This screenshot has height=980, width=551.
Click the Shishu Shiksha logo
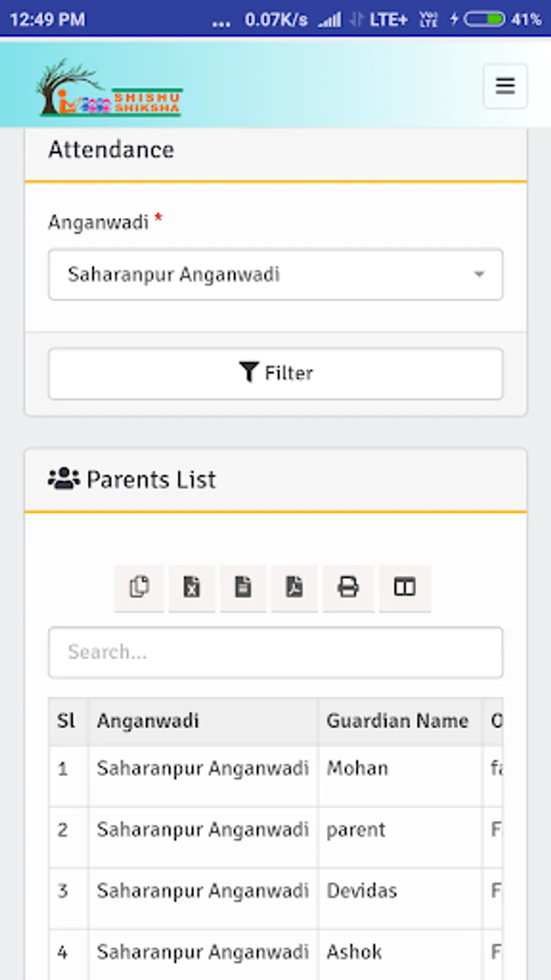tap(109, 88)
